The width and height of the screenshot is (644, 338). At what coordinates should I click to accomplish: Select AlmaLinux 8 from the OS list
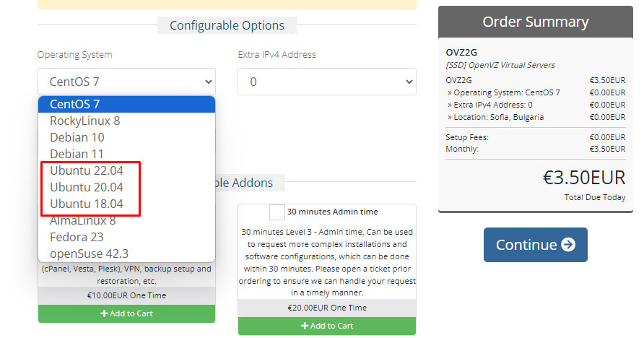click(126, 220)
